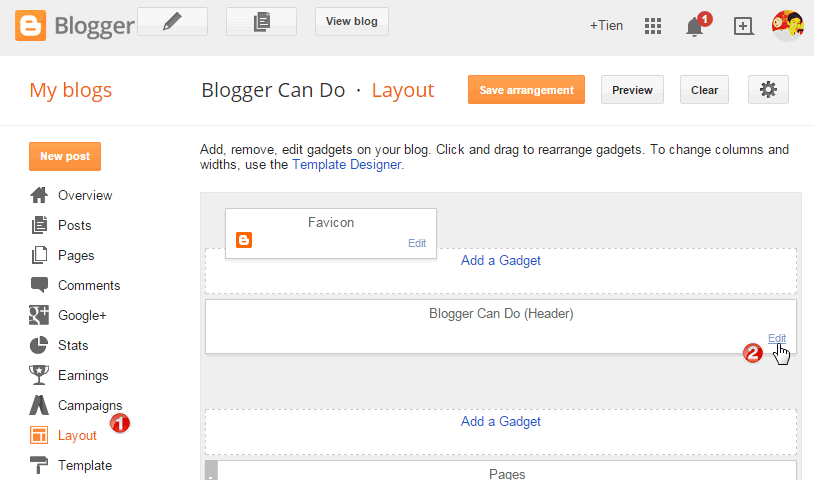This screenshot has width=814, height=480.
Task: Click the New post button
Action: coord(65,156)
